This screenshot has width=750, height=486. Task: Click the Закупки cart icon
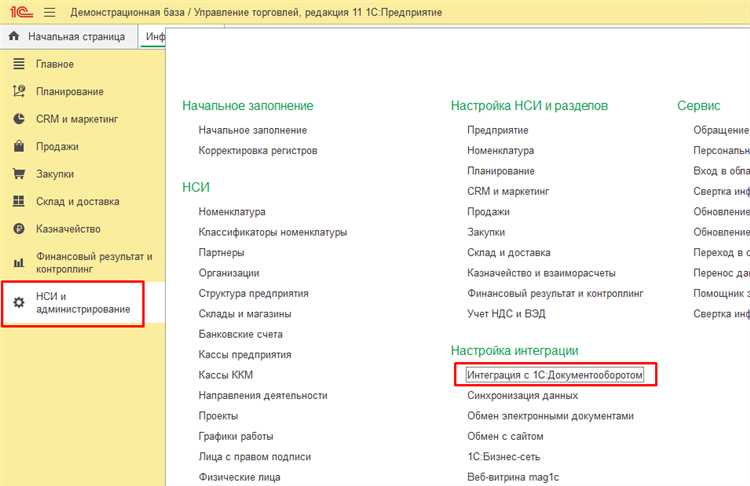[x=19, y=174]
